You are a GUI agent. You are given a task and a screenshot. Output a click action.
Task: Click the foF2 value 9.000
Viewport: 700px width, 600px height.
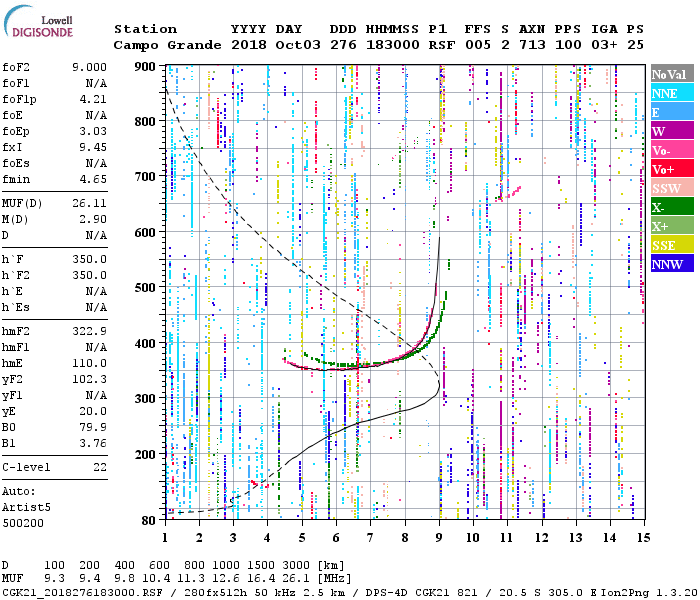coord(89,67)
